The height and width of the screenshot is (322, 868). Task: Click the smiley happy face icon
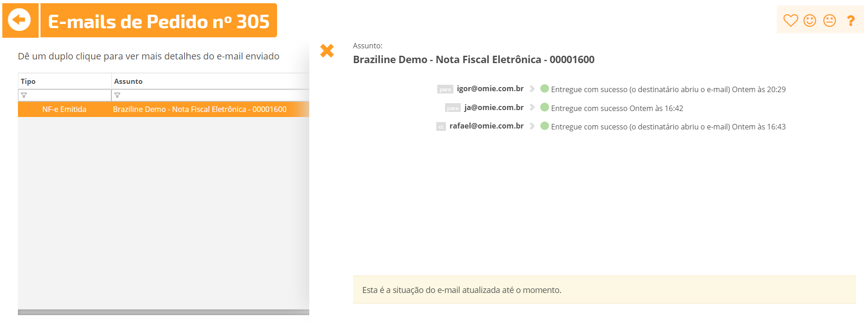[x=810, y=20]
